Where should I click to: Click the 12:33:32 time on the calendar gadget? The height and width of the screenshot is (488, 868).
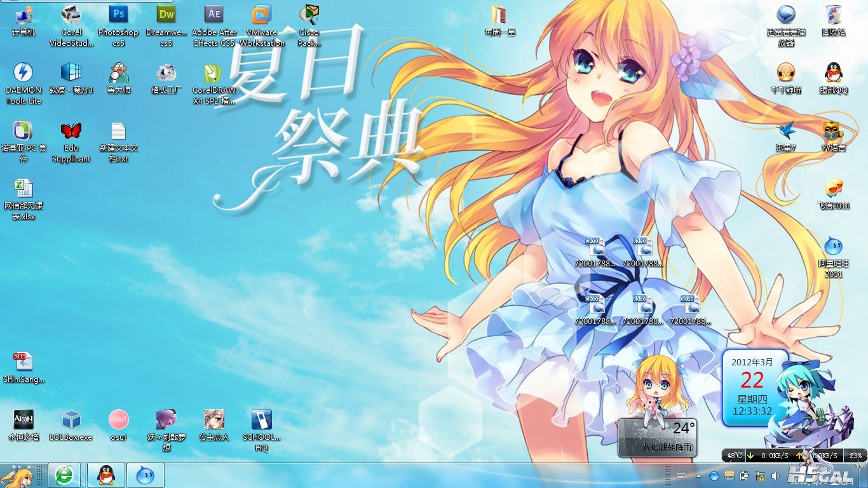(752, 412)
